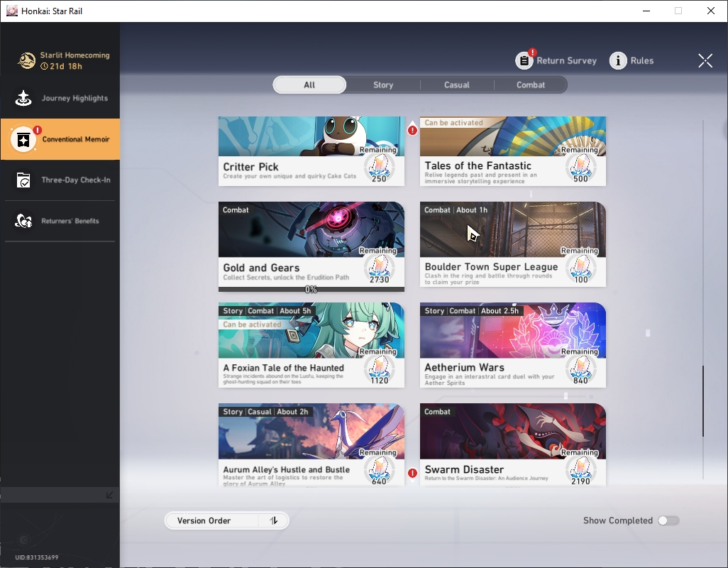Open Journey Highlights sidebar icon
728x568 pixels.
(23, 98)
